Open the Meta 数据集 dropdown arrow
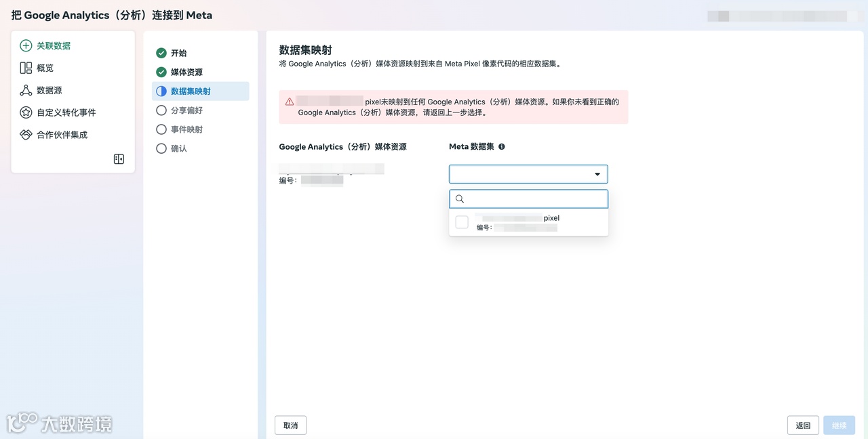 click(597, 174)
